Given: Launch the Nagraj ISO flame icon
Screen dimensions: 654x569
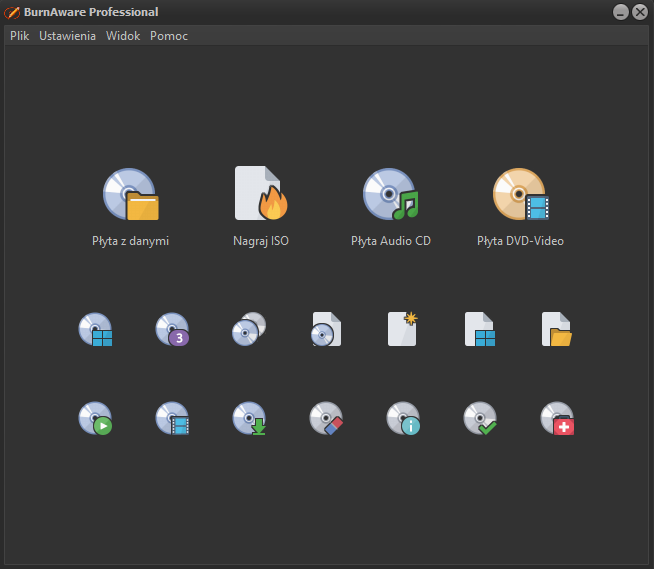Looking at the screenshot, I should (x=261, y=193).
